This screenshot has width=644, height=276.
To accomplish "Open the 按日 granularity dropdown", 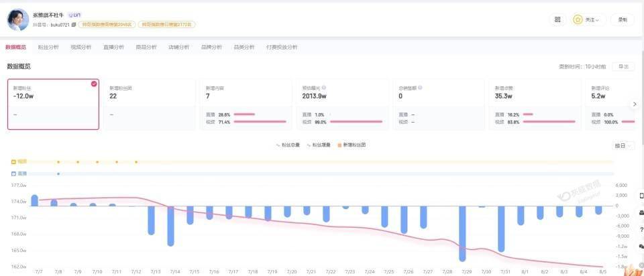I will pos(623,145).
